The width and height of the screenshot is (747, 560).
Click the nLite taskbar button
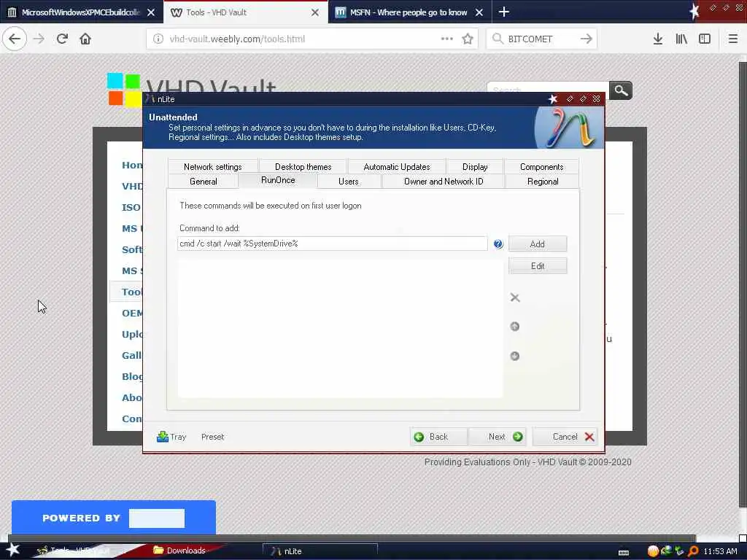click(320, 551)
